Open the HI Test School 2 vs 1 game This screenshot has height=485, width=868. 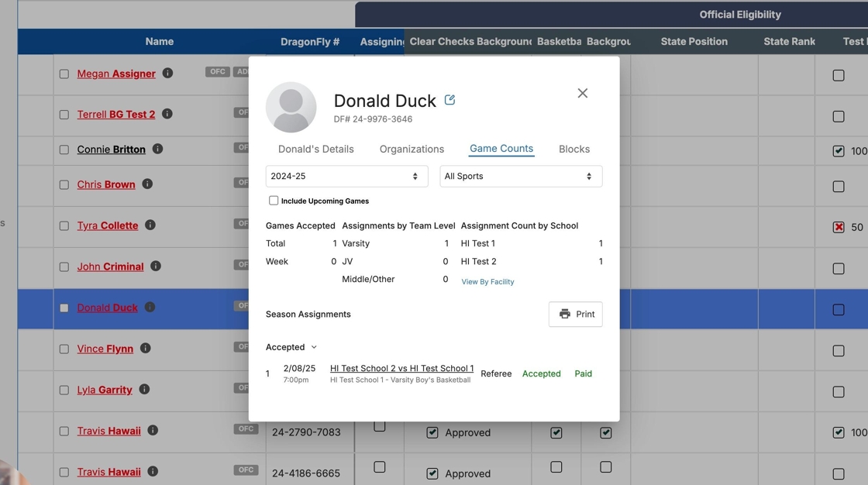[x=401, y=368]
